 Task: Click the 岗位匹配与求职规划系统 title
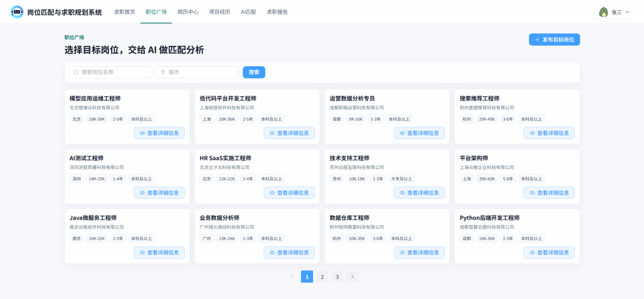64,13
